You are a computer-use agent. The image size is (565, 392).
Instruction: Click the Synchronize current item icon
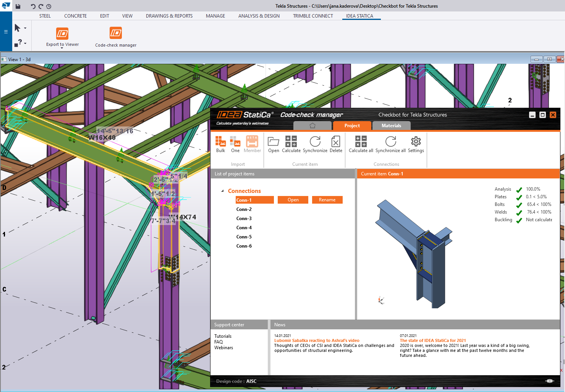(315, 142)
